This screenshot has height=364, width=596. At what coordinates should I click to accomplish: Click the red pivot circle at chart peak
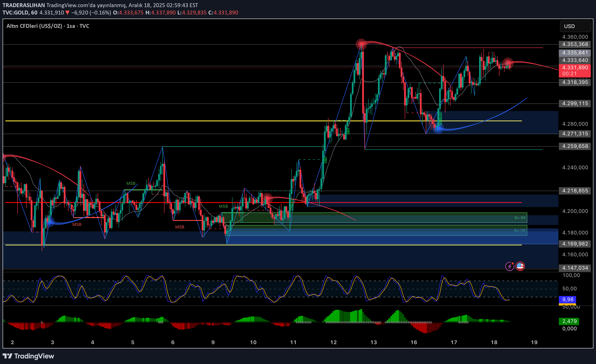pyautogui.click(x=361, y=44)
